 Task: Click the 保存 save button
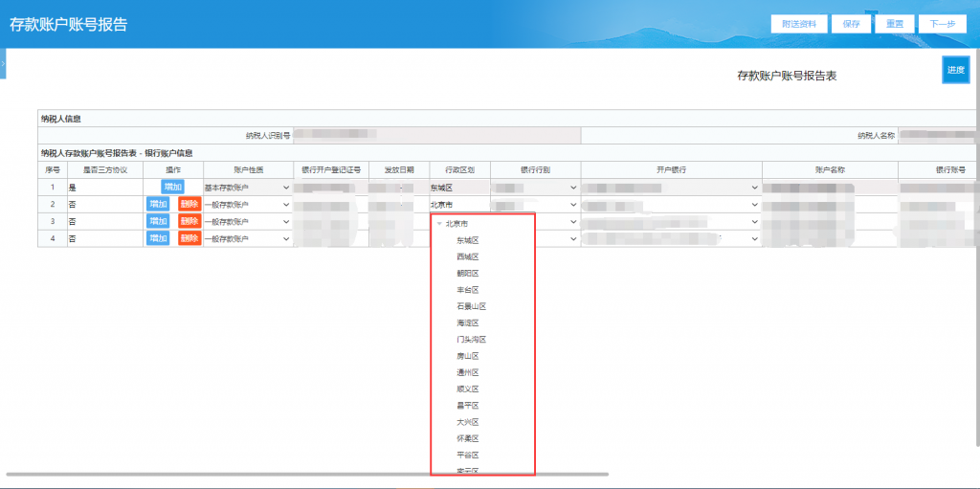click(851, 24)
